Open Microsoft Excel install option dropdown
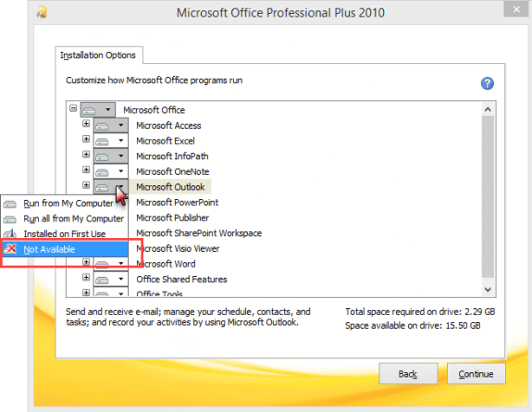Screen dimensions: 532x412 click(111, 141)
